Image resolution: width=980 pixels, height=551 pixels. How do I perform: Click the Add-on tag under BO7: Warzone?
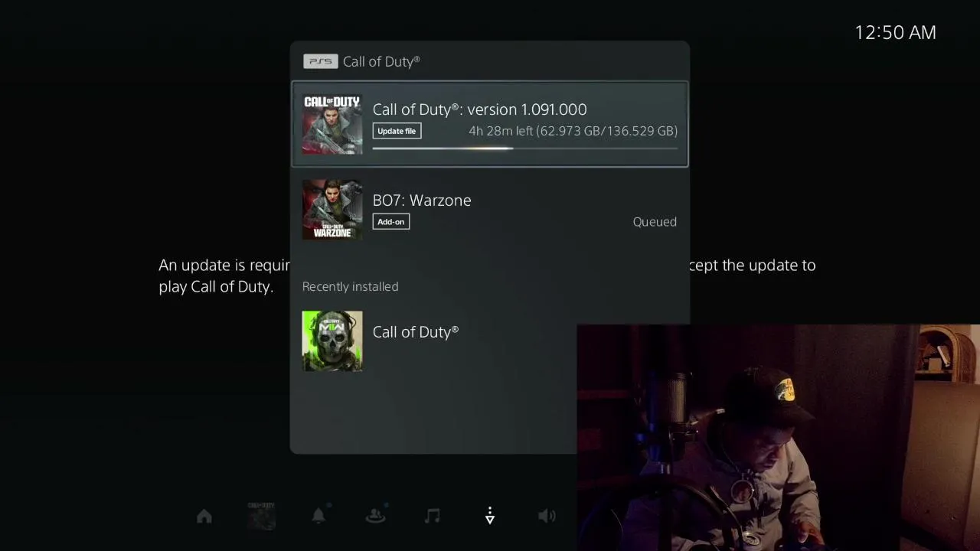tap(391, 222)
